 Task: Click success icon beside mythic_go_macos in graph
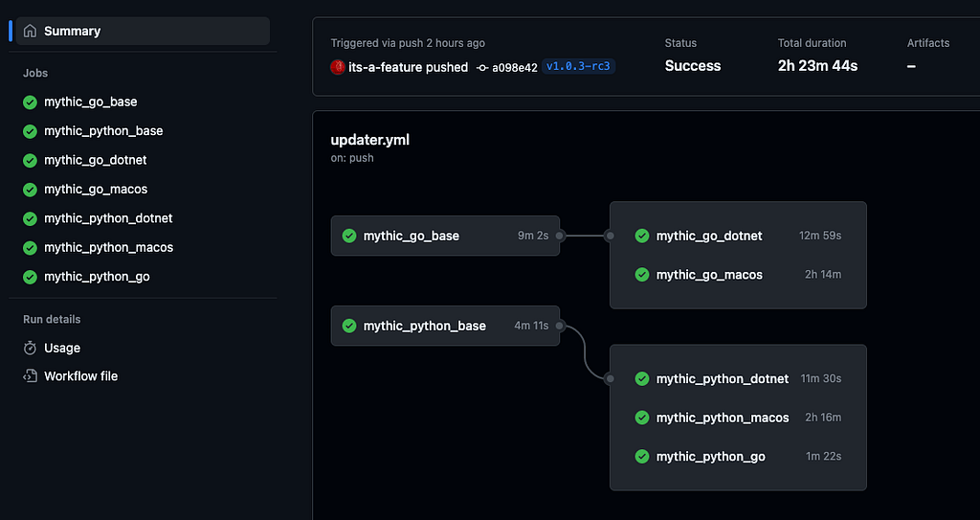point(642,275)
